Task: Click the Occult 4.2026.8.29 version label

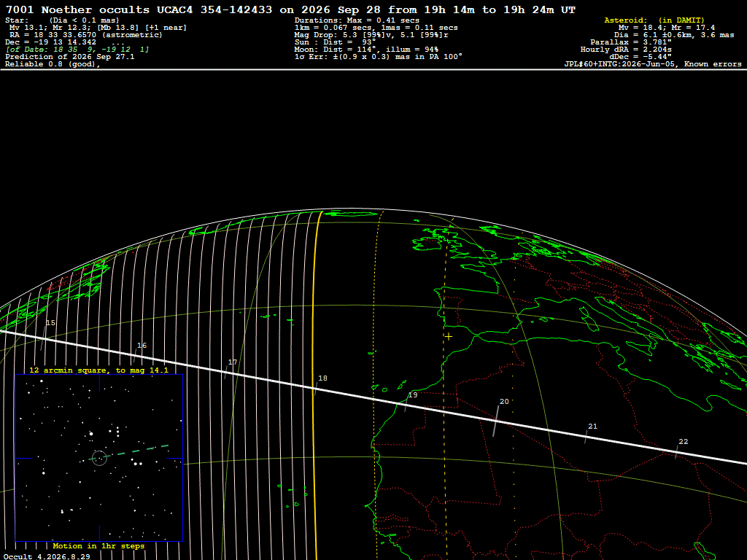Action: [47, 556]
